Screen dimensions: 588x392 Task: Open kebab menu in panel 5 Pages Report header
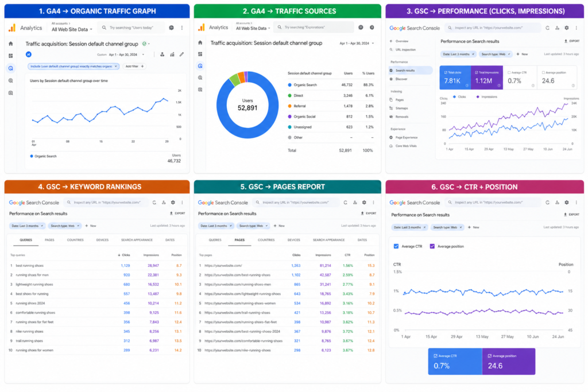pos(373,203)
